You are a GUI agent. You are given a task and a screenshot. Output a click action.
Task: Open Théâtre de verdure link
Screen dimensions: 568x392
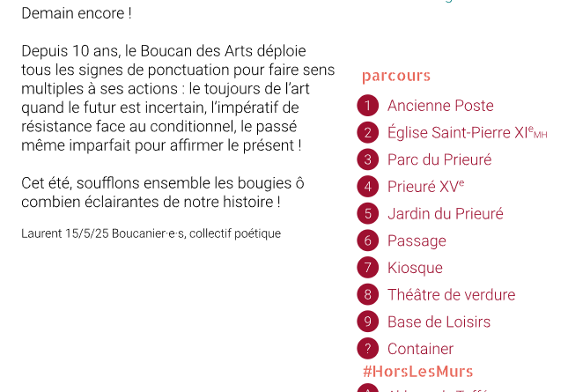451,295
